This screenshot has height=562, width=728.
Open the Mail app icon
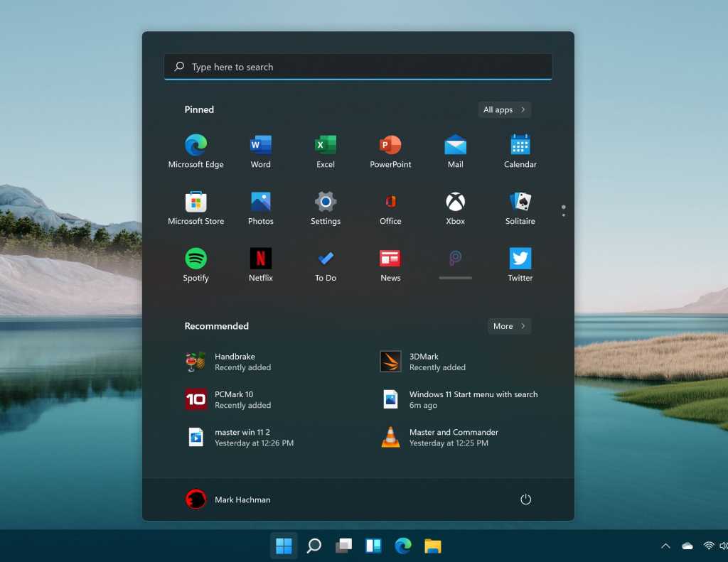(x=456, y=151)
